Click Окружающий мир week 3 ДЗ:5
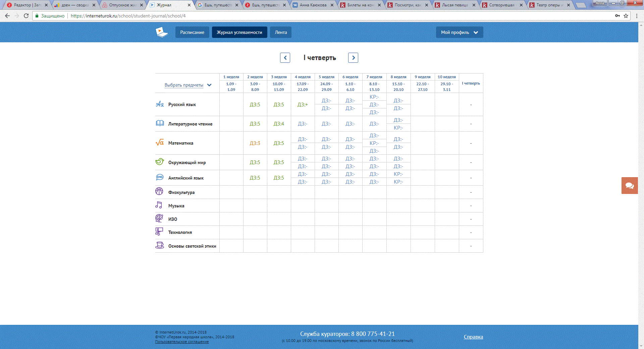 tap(279, 162)
